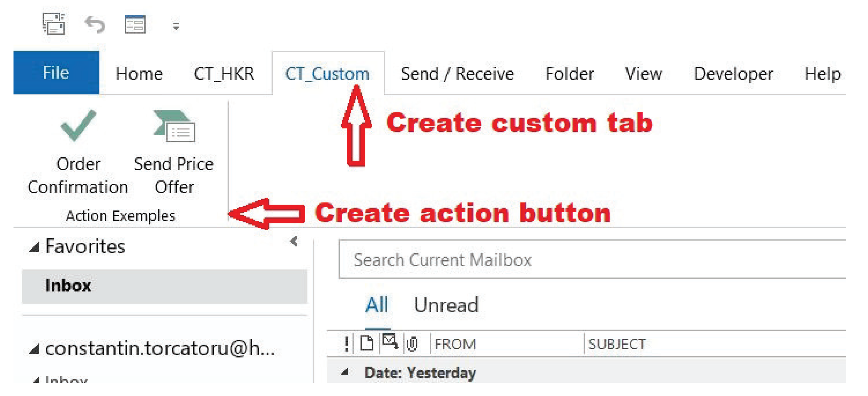Sort by Importance column icon
868x396 pixels.
click(346, 344)
